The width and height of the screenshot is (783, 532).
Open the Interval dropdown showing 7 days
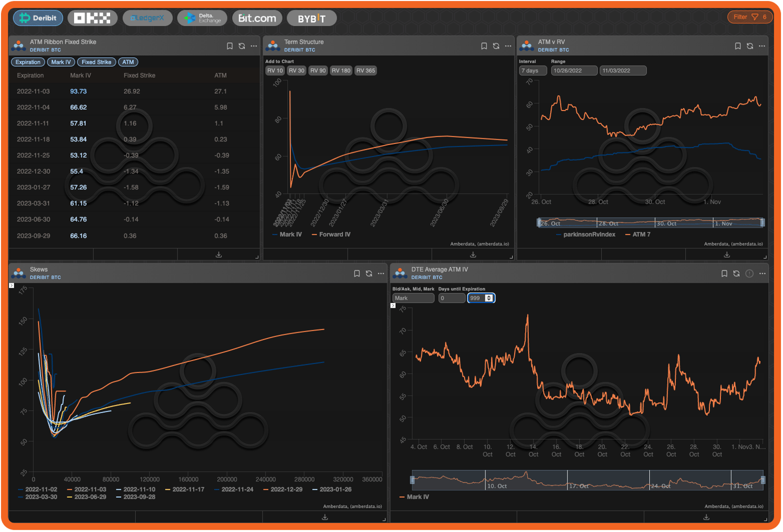532,70
